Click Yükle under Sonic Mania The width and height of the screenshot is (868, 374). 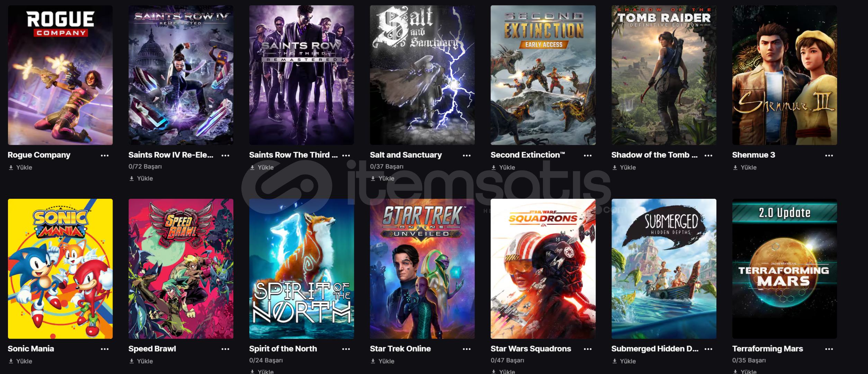[20, 361]
